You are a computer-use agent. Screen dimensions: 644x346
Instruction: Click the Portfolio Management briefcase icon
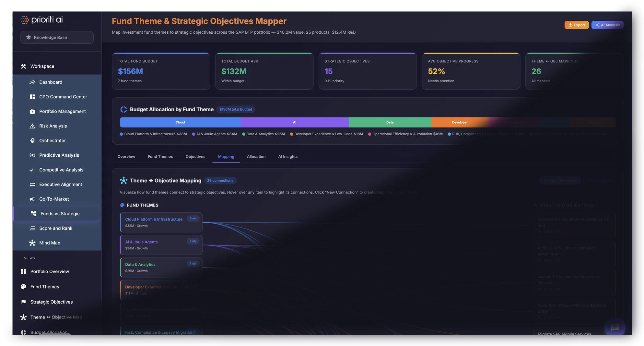(x=32, y=111)
